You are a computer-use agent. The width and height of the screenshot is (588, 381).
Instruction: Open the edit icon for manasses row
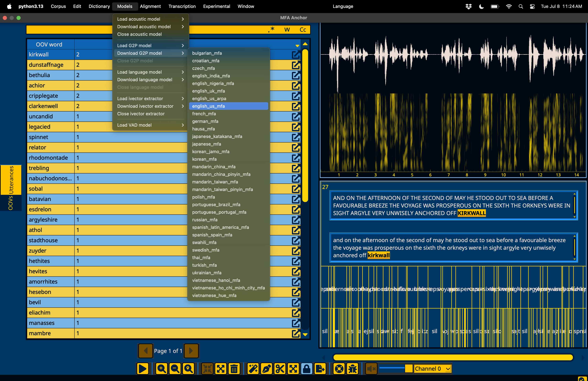pos(296,323)
